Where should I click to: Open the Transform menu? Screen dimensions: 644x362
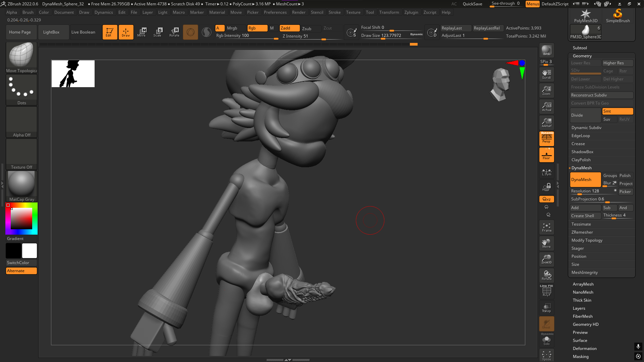[x=389, y=12]
